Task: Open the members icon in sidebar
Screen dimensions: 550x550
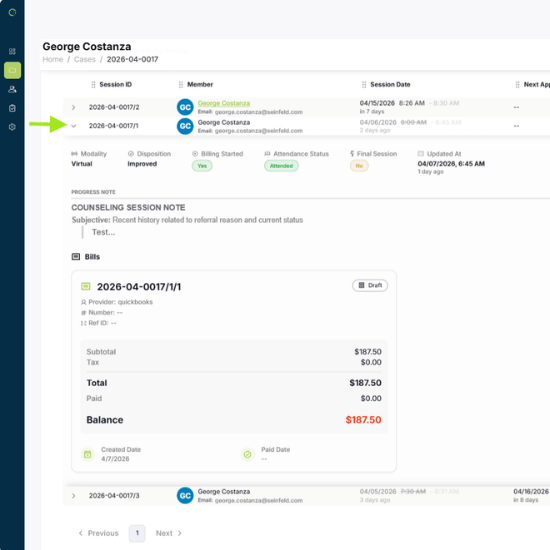Action: click(x=12, y=89)
